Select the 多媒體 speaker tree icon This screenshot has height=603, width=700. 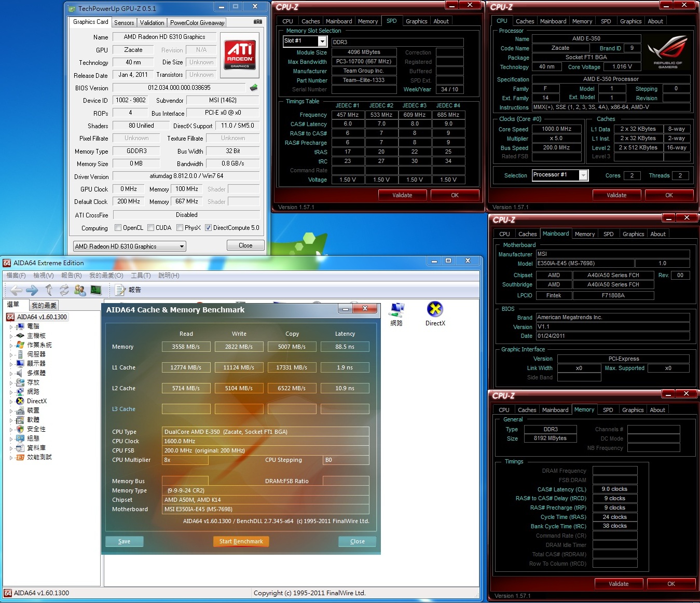pyautogui.click(x=20, y=373)
